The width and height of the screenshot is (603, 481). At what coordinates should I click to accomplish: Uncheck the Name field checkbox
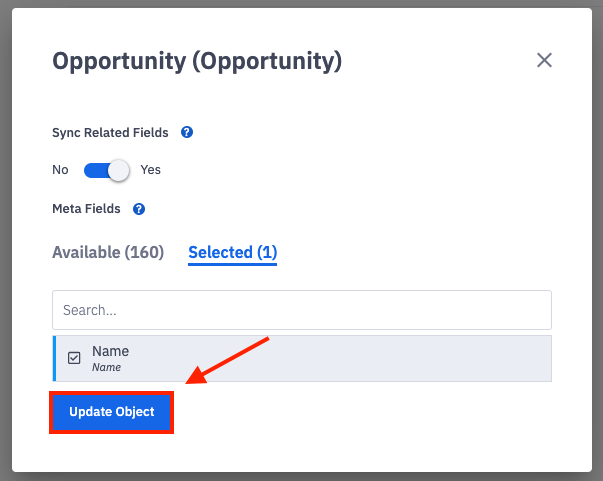click(x=74, y=358)
